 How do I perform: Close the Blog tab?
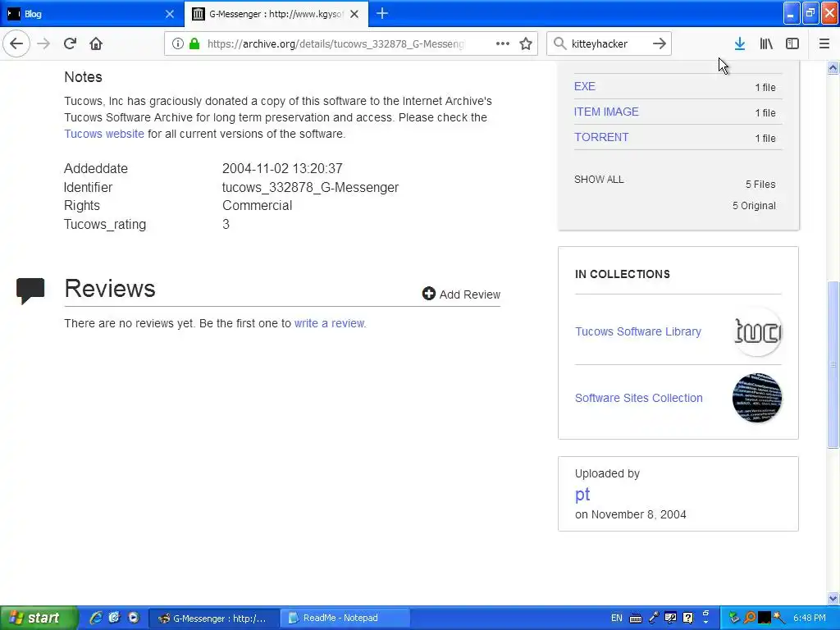[169, 14]
